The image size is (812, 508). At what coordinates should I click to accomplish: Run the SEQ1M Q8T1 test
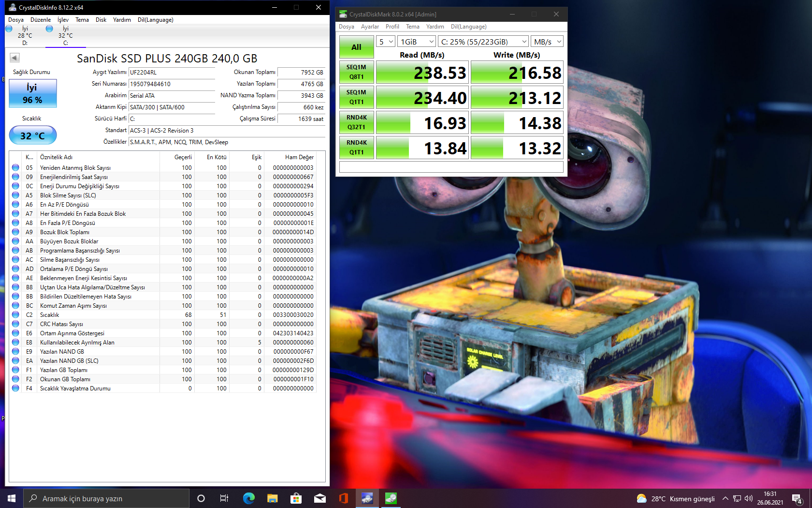pyautogui.click(x=357, y=72)
